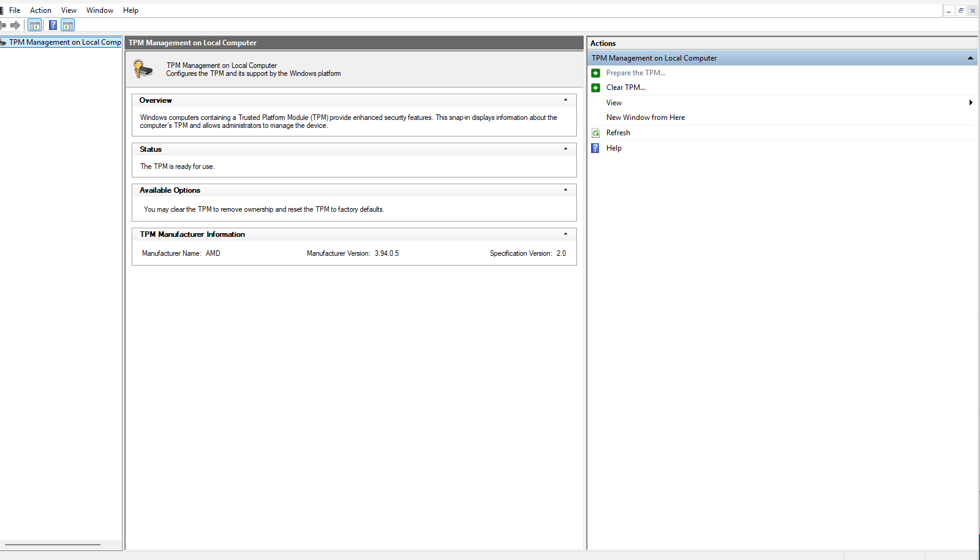Click the Manufacturer Name AMD value

[213, 253]
